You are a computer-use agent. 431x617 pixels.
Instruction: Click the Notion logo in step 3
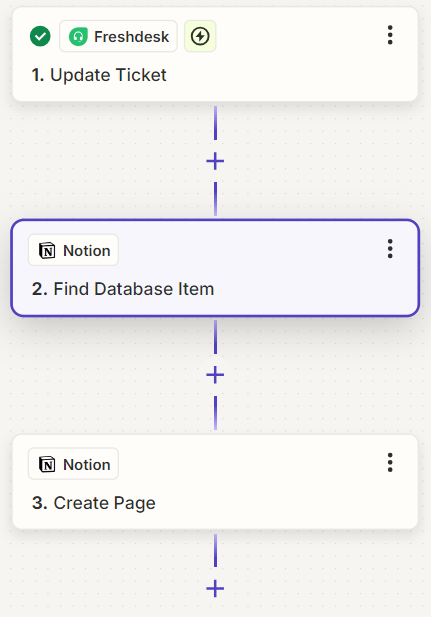(x=47, y=464)
